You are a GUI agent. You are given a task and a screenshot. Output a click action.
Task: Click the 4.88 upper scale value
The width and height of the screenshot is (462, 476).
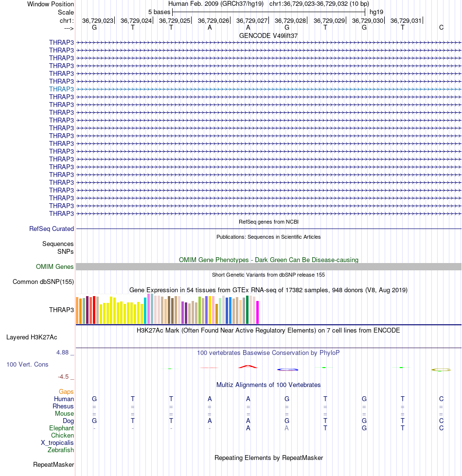coord(63,352)
